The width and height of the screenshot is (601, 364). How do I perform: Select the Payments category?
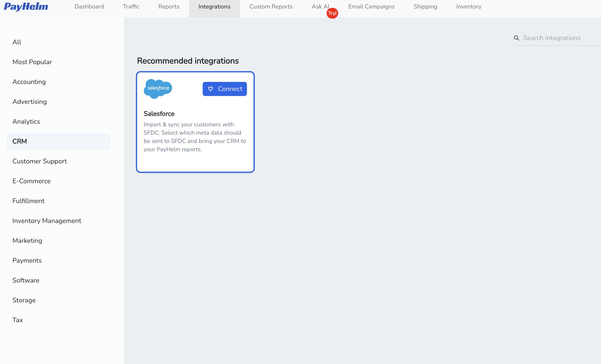(27, 261)
